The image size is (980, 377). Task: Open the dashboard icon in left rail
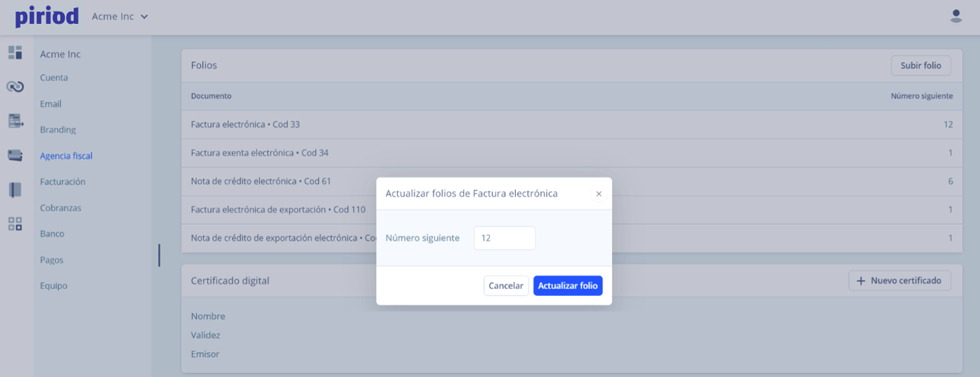coord(15,52)
